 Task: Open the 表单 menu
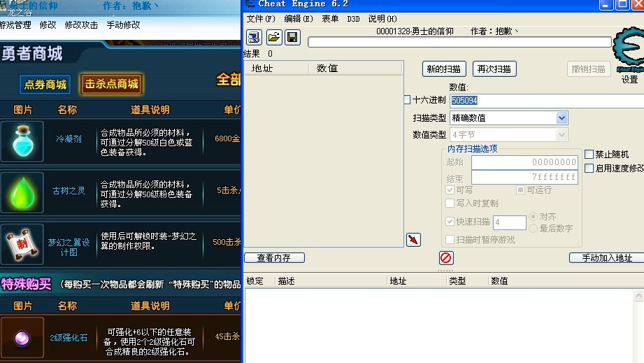point(330,19)
